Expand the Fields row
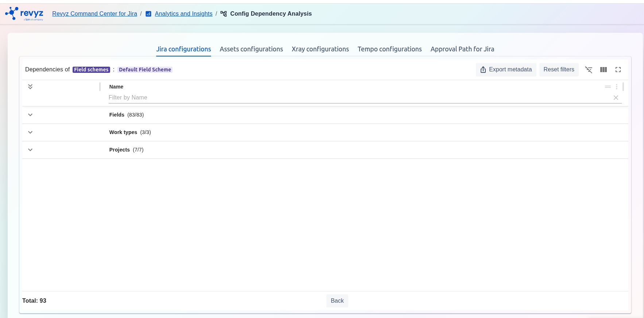 [30, 115]
